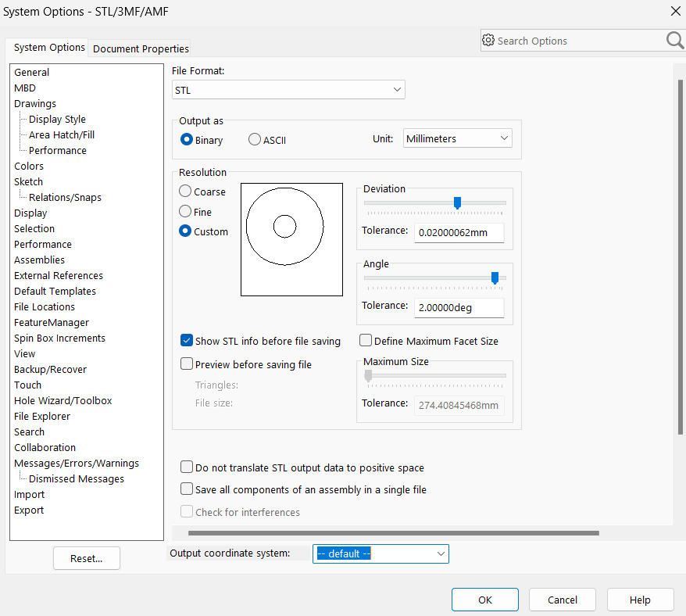Click the Maximum Size slider handle

pyautogui.click(x=368, y=375)
